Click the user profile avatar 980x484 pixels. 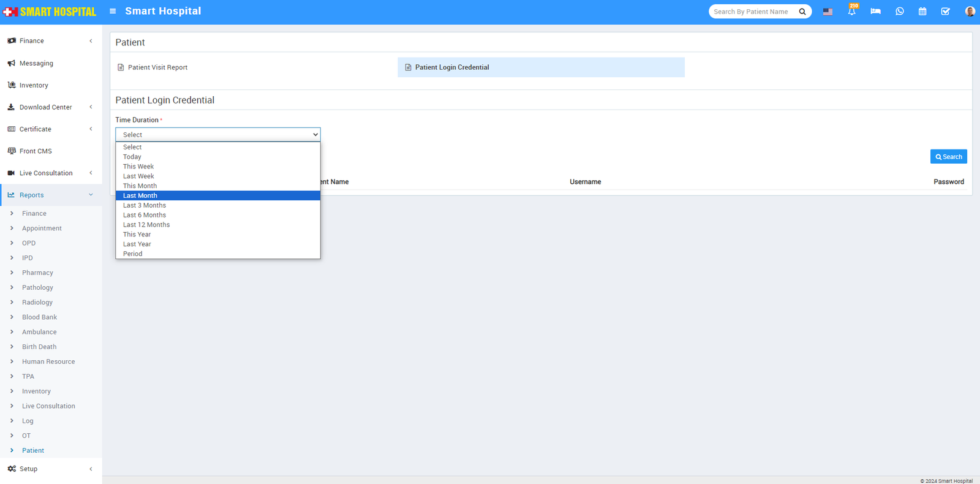970,12
